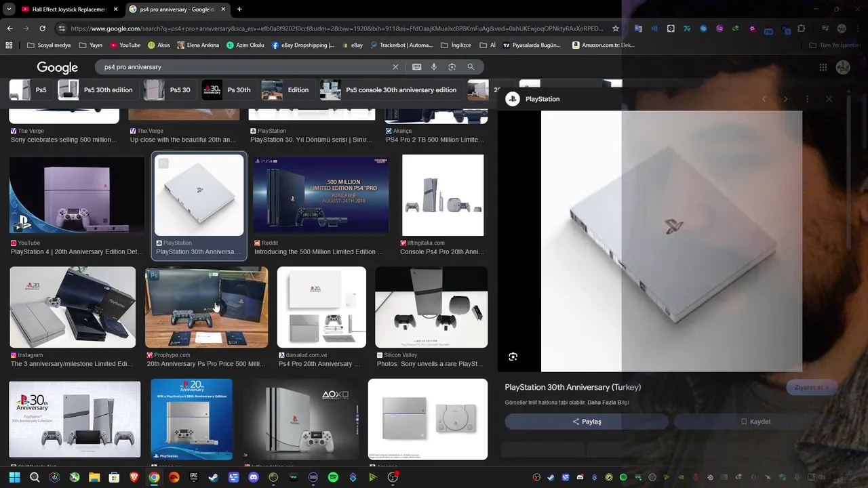Open the tab search dropdown arrow

coord(9,9)
